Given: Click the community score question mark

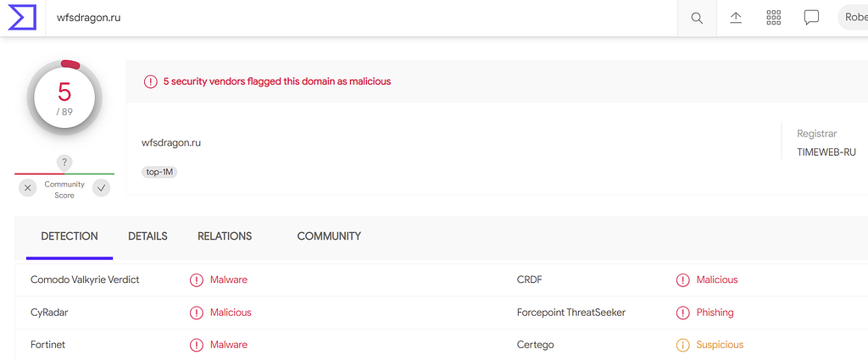Looking at the screenshot, I should click(x=64, y=163).
